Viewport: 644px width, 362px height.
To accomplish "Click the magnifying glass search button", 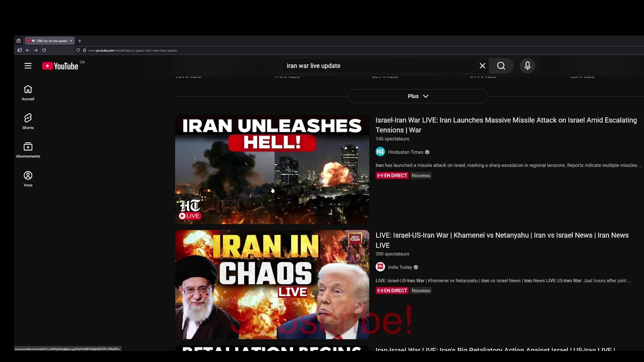I will pos(501,66).
